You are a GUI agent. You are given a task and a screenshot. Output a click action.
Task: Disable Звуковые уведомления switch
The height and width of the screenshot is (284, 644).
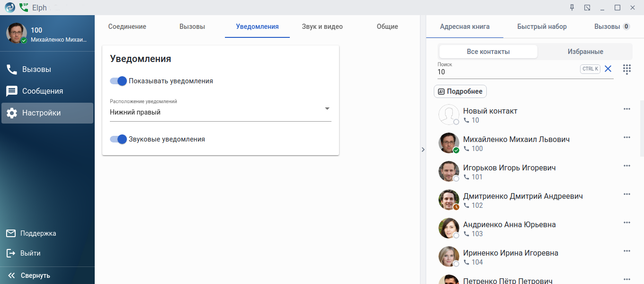pyautogui.click(x=119, y=139)
